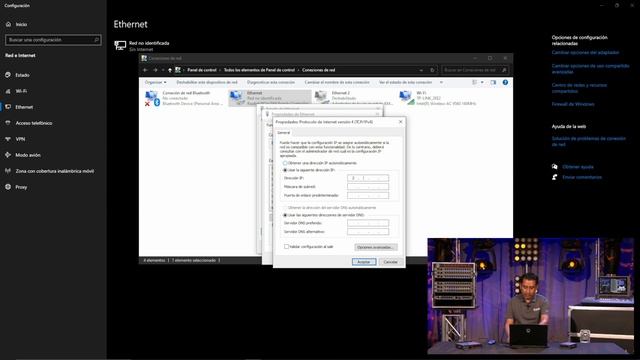Choose Usar las siguientes direcciones de servidor DNS
The height and width of the screenshot is (360, 640).
coord(323,215)
